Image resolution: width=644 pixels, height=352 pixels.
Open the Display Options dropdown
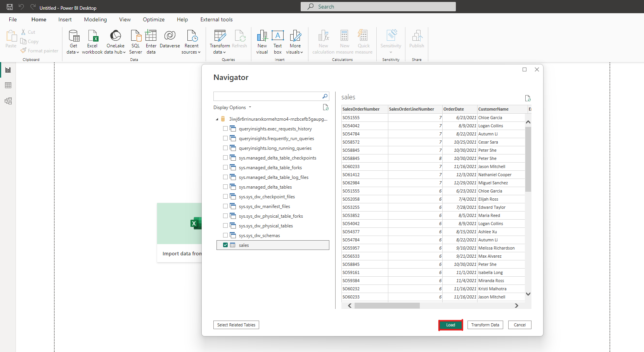(x=232, y=107)
